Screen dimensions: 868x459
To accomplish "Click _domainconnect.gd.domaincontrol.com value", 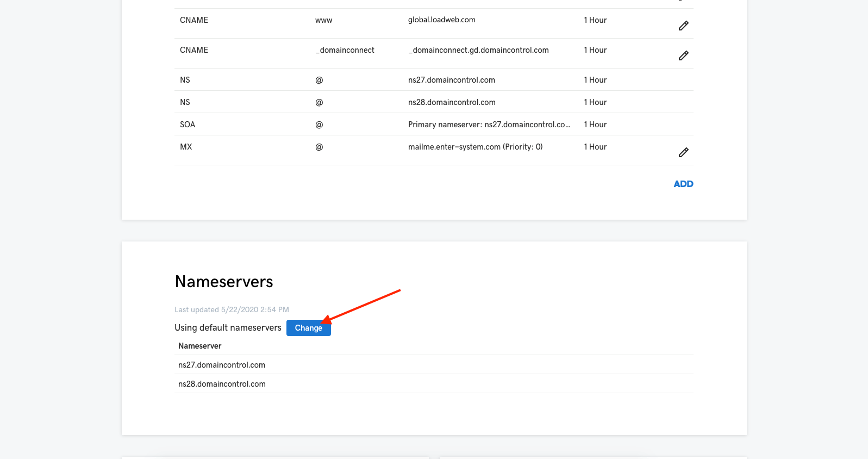I will 478,50.
